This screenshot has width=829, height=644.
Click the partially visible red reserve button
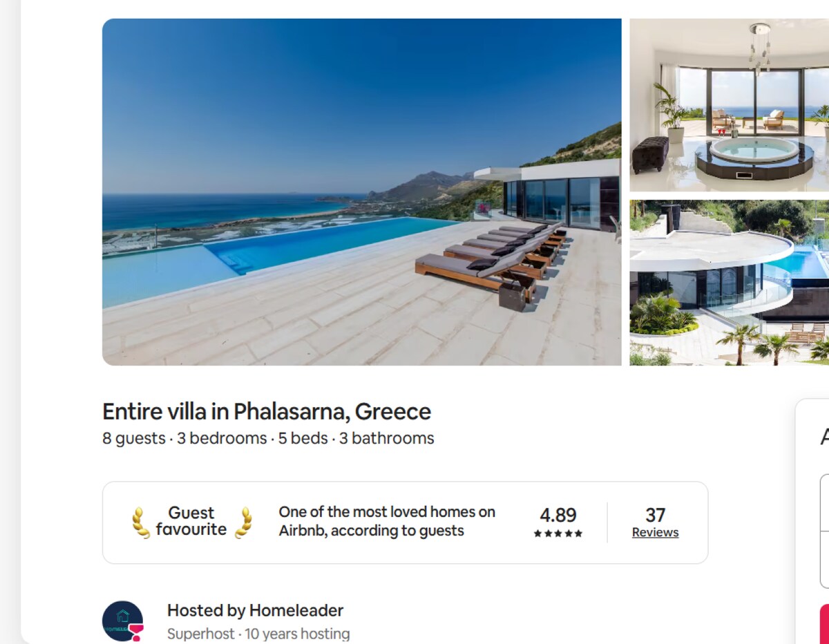click(824, 624)
